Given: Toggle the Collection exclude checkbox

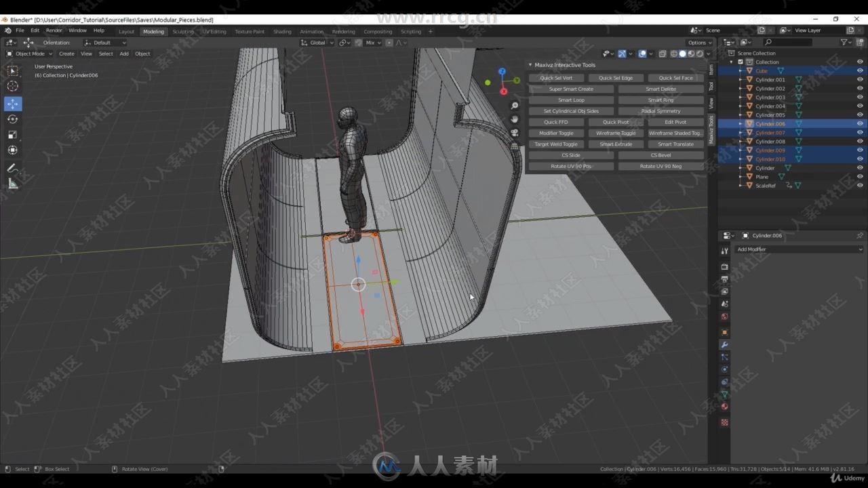Looking at the screenshot, I should coord(741,62).
